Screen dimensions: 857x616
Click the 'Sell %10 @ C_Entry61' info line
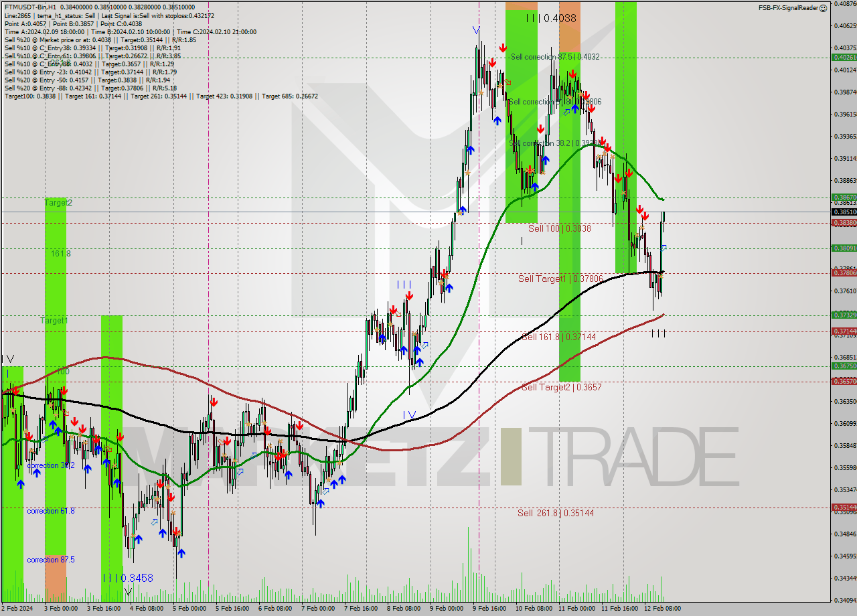coord(92,56)
